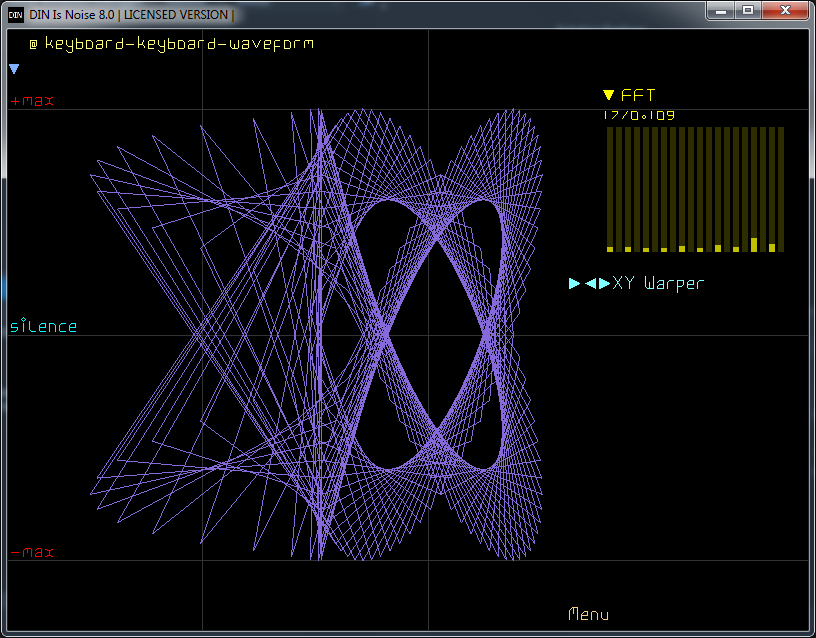Minimize the DIN Is Noise window

pos(720,10)
